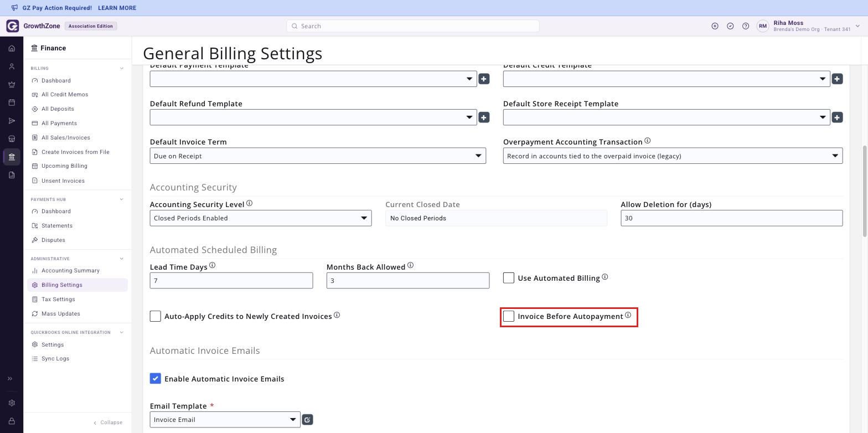Open the Communications paper-plane icon in left rail

pyautogui.click(x=12, y=121)
